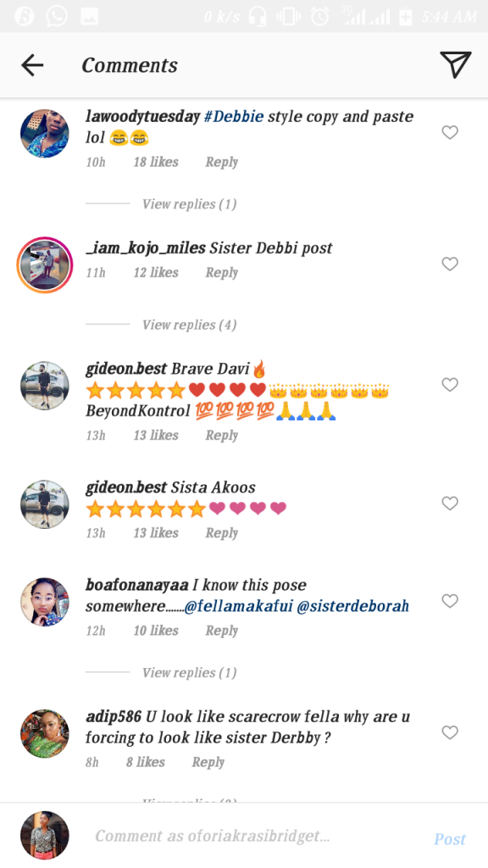Open the #Debbie hashtag link
This screenshot has width=488, height=868.
tap(234, 117)
